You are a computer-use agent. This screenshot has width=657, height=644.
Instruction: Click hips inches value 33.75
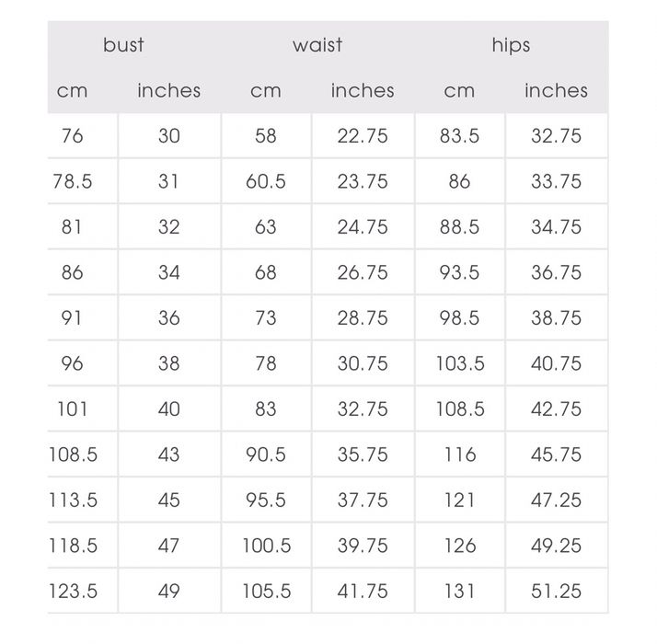(x=556, y=182)
